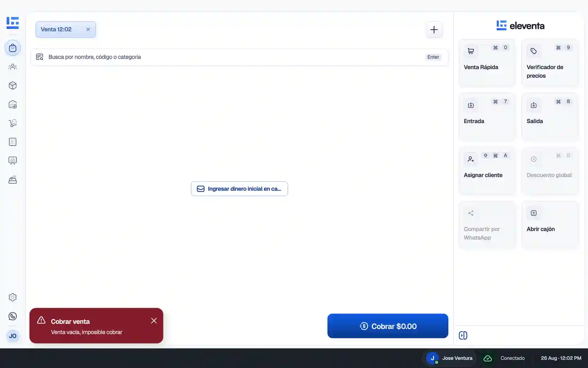The width and height of the screenshot is (588, 368).
Task: Open the reports chart icon in sidebar
Action: pyautogui.click(x=13, y=161)
